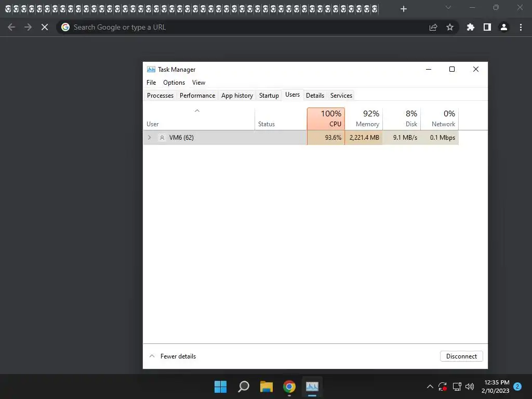Open the Windows Start menu

(x=220, y=387)
